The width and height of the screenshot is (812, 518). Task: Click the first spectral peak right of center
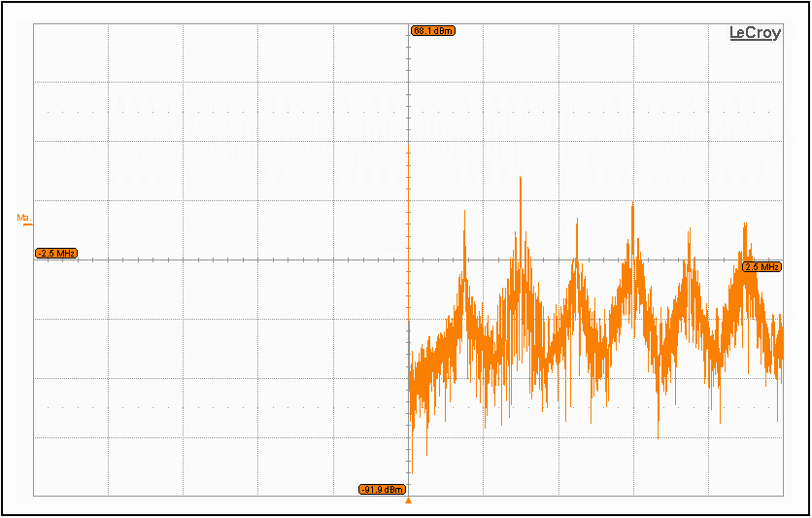[x=464, y=214]
